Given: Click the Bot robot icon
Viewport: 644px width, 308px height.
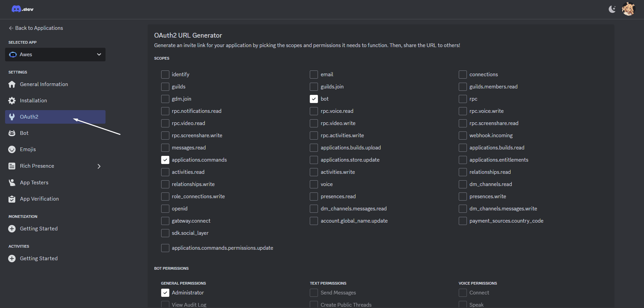Looking at the screenshot, I should click(12, 133).
